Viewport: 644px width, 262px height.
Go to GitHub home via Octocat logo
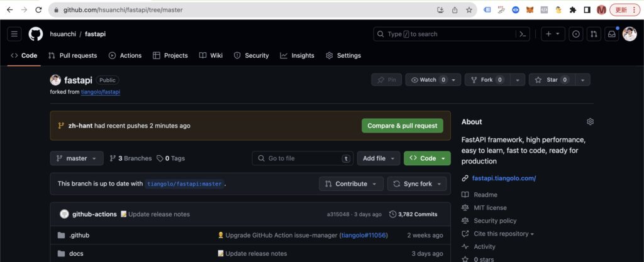point(36,34)
